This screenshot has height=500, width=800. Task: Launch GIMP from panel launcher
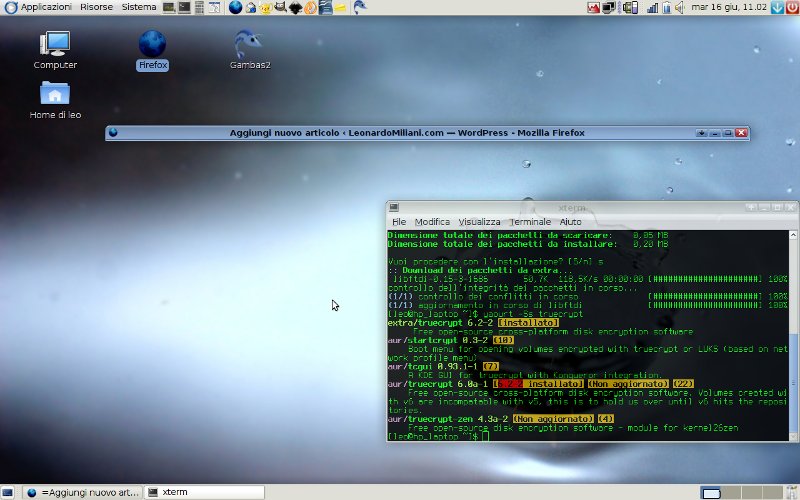coord(280,7)
